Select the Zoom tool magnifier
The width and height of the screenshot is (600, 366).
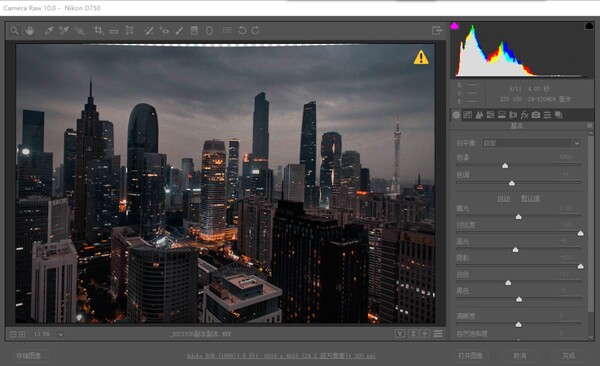coord(14,30)
